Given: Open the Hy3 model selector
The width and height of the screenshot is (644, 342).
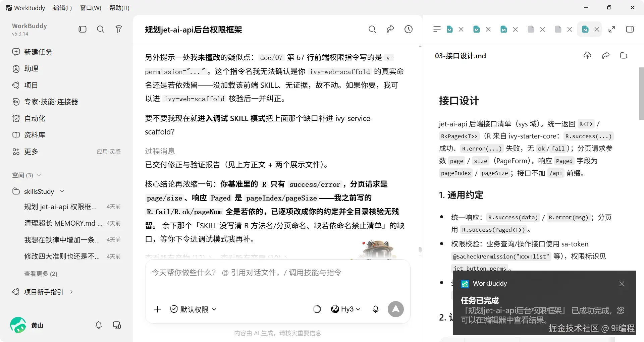Looking at the screenshot, I should pyautogui.click(x=345, y=309).
